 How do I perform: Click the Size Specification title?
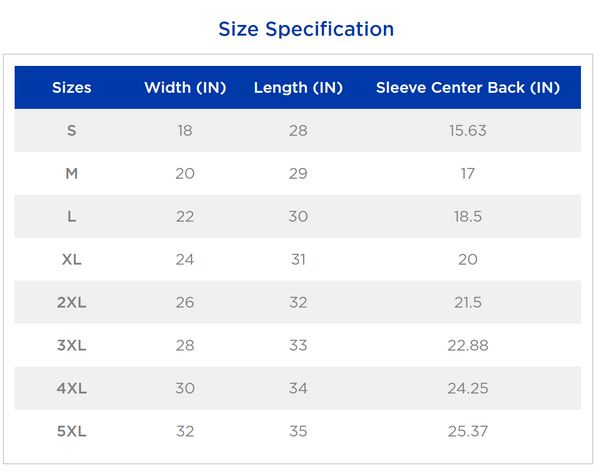(306, 29)
